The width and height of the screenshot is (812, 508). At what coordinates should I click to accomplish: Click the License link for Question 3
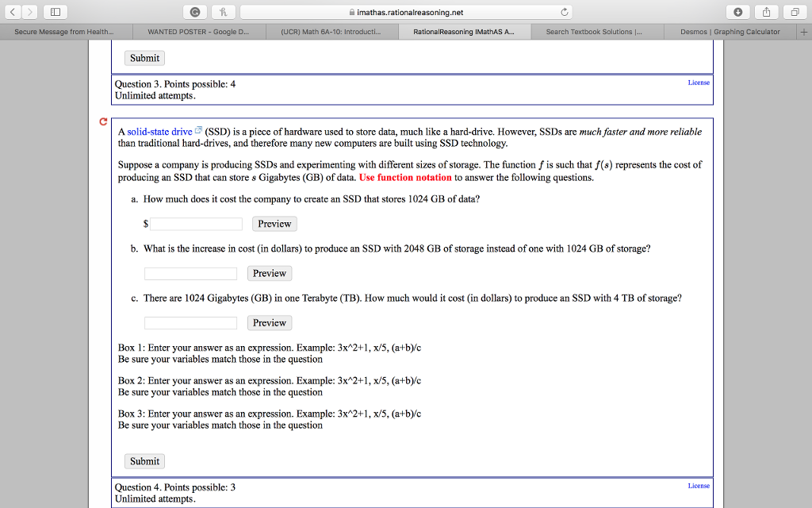click(x=699, y=82)
